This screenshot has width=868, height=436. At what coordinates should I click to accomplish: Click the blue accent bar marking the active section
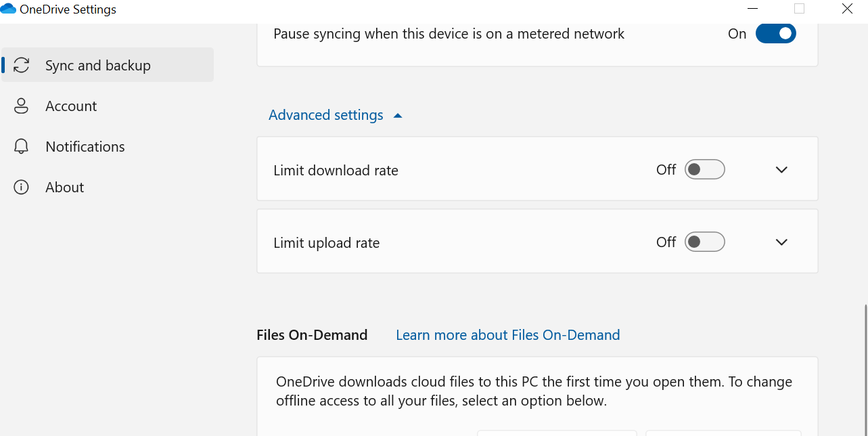click(3, 64)
